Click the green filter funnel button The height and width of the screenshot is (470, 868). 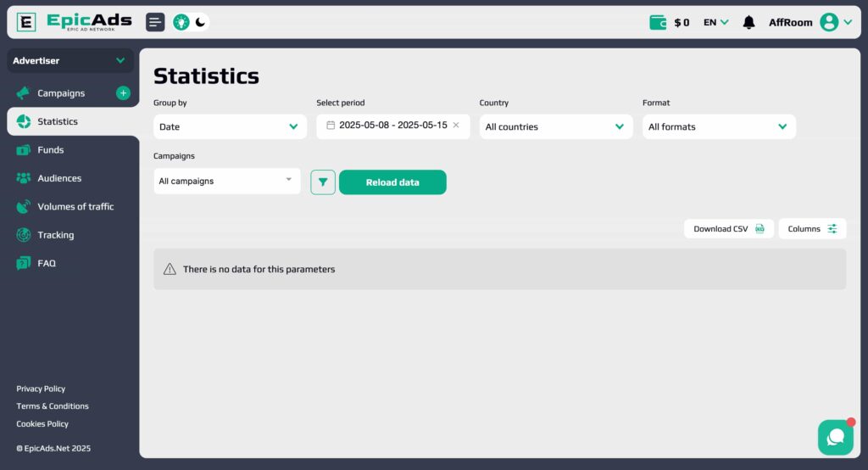pyautogui.click(x=323, y=182)
